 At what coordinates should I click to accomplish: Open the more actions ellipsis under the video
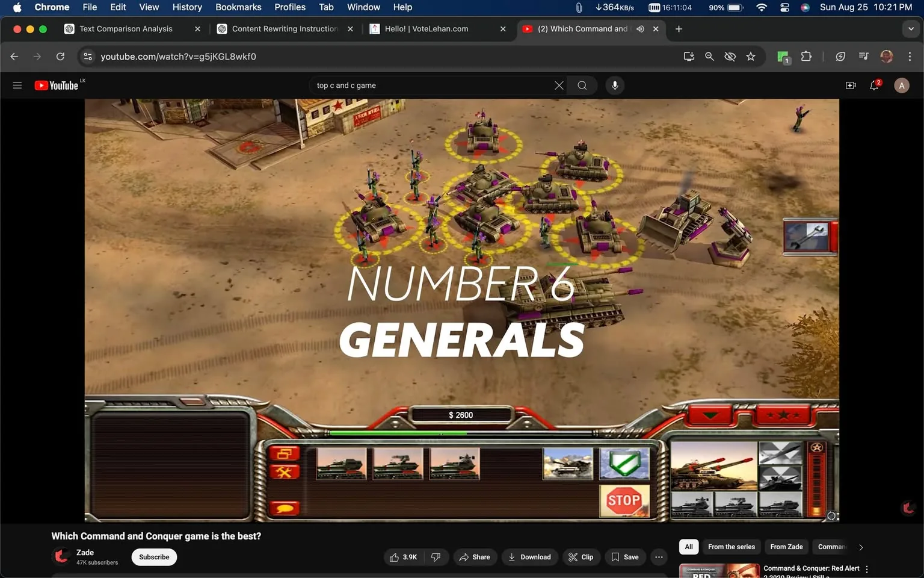659,557
